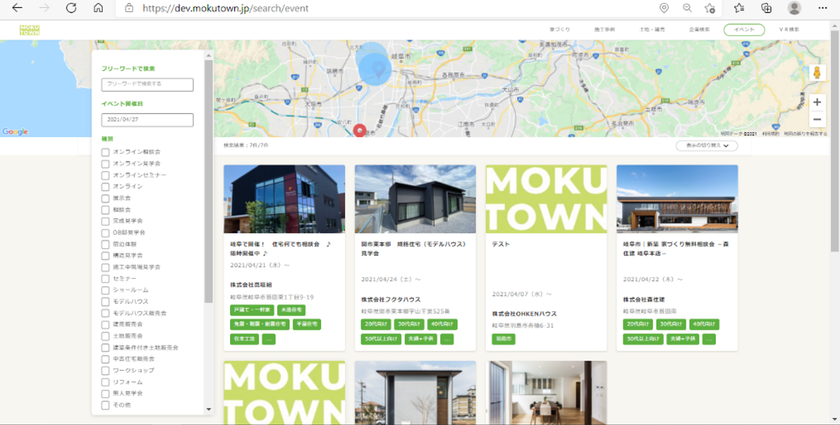
Task: Enable the リフォーム checkbox filter
Action: tap(106, 382)
